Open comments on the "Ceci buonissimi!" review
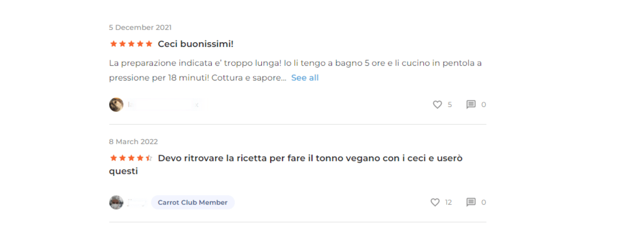This screenshot has width=644, height=234. 471,104
